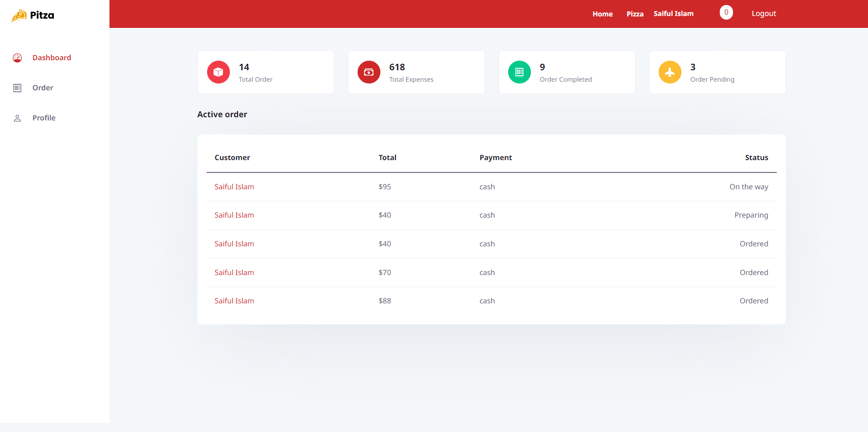
Task: Click the "Total Expenses" card label
Action: tap(411, 79)
